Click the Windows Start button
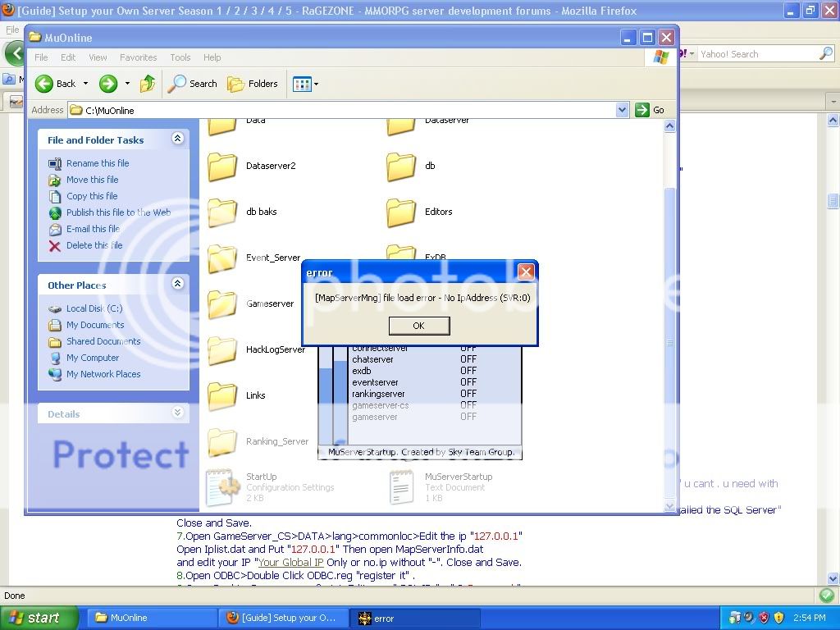 click(39, 618)
